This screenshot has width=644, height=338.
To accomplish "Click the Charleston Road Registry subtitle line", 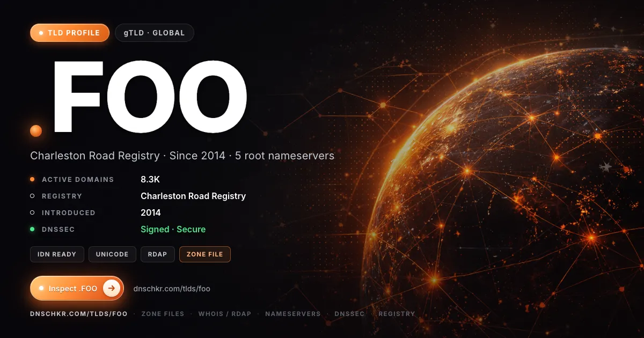I will point(182,156).
